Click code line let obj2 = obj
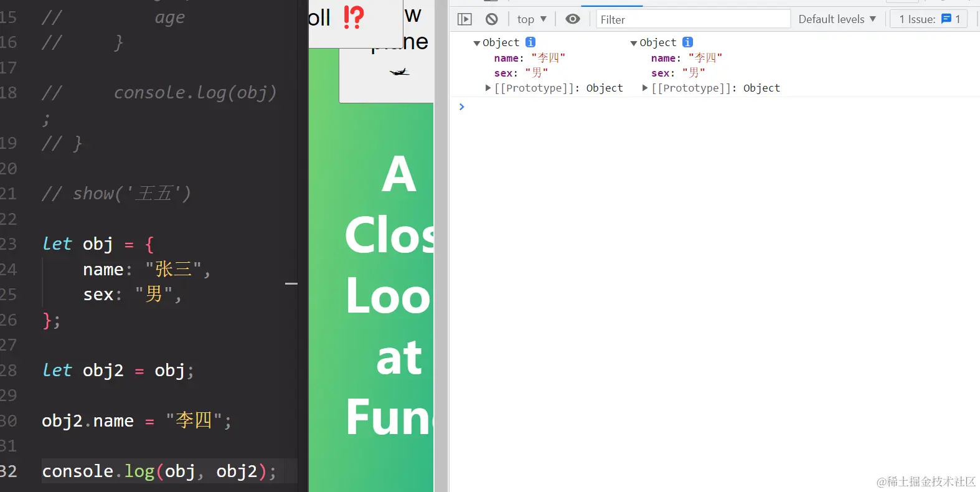The image size is (980, 492). [x=118, y=371]
